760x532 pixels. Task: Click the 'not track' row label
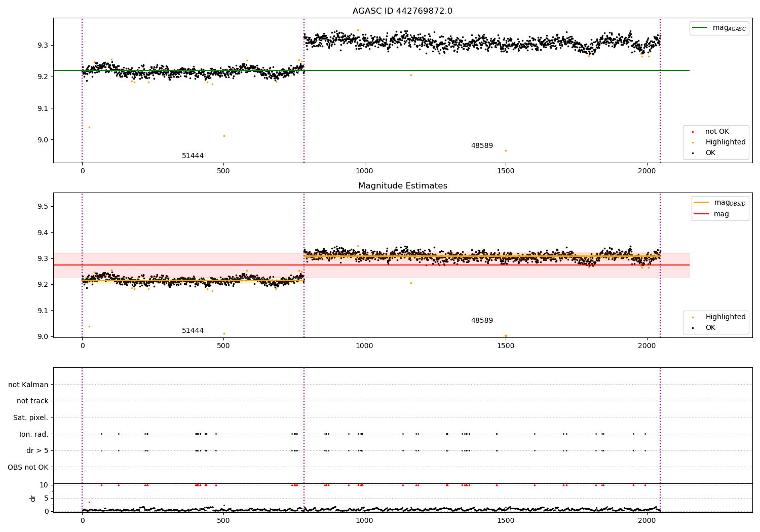pos(32,401)
